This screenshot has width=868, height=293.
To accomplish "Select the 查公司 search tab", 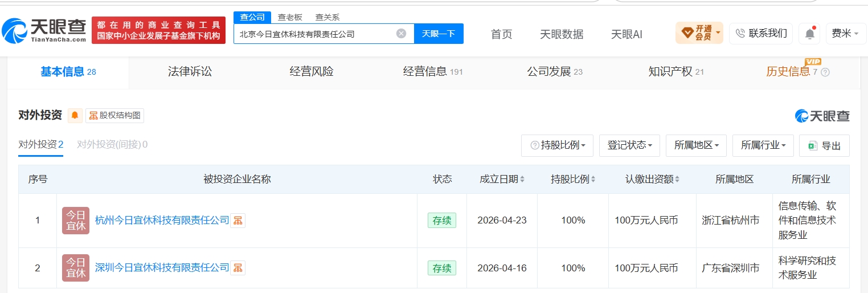I will pyautogui.click(x=252, y=17).
